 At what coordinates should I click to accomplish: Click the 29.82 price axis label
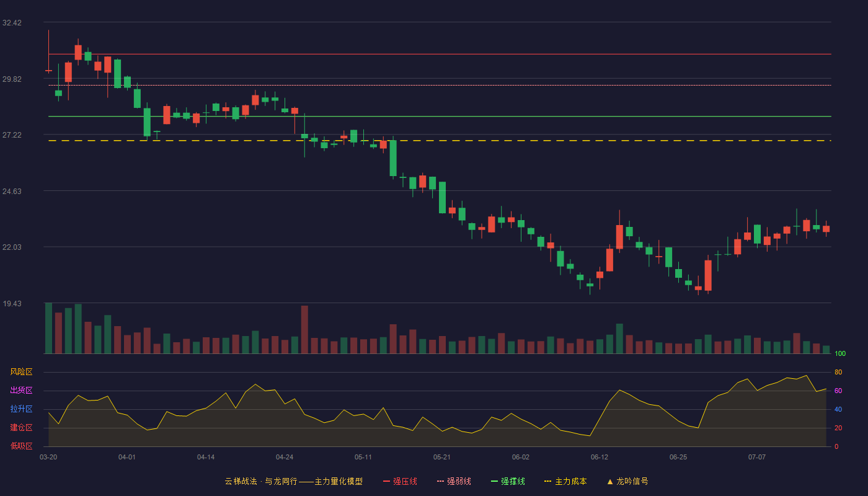pyautogui.click(x=12, y=79)
